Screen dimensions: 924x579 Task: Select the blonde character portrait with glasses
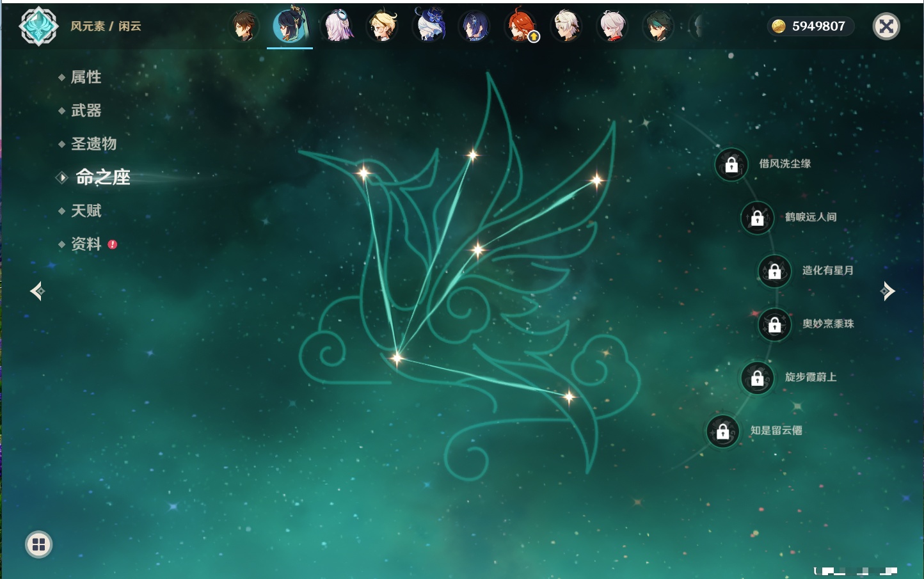coord(382,26)
